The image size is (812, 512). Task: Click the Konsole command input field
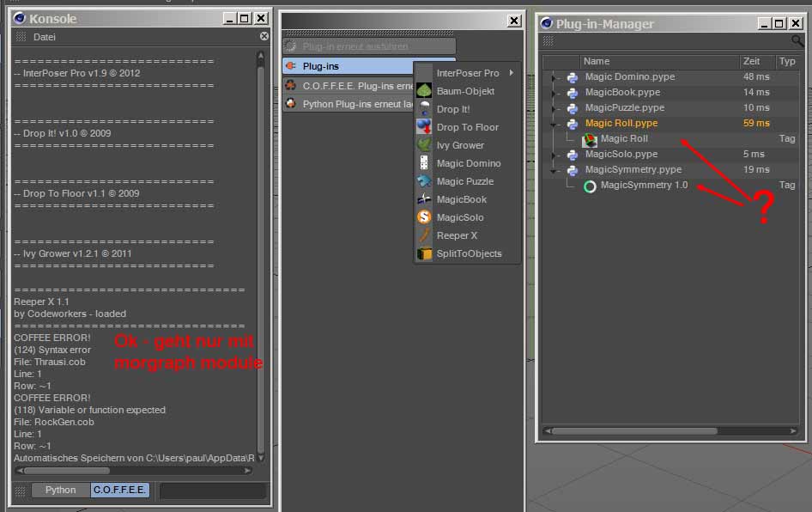[213, 491]
